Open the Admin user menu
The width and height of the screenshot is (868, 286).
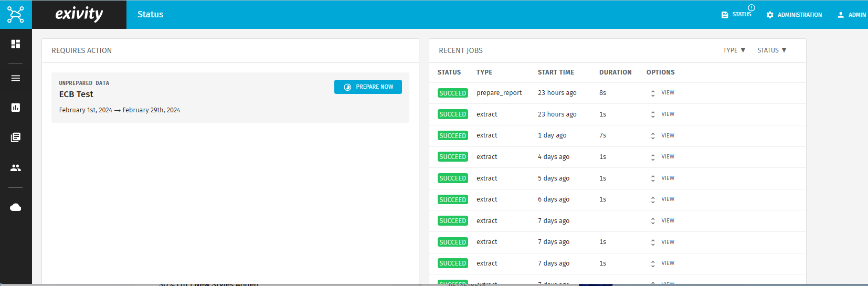tap(851, 15)
